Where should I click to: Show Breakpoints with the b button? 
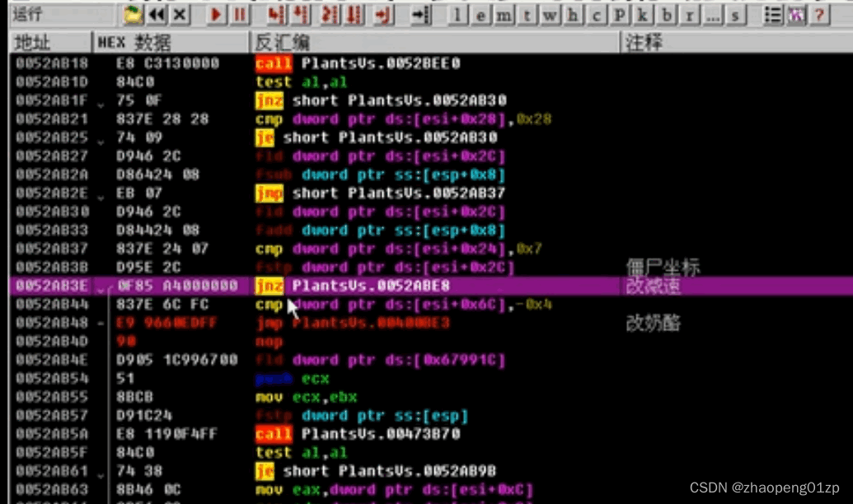pyautogui.click(x=666, y=15)
